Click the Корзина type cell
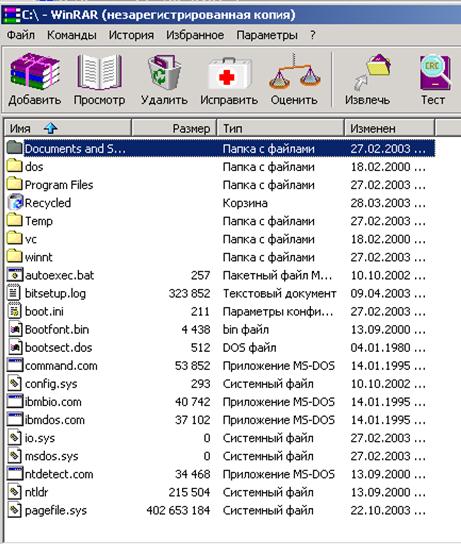Screen dimensions: 461x544 (245, 203)
